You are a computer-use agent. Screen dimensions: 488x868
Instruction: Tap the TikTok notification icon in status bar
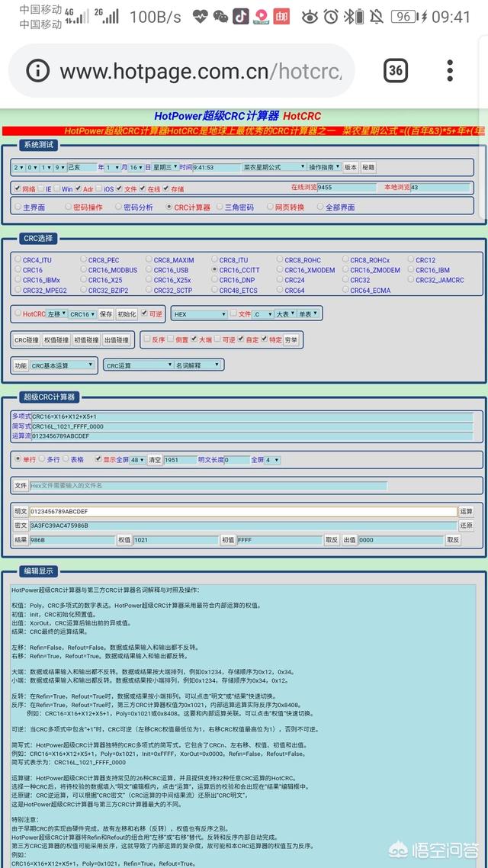point(240,16)
